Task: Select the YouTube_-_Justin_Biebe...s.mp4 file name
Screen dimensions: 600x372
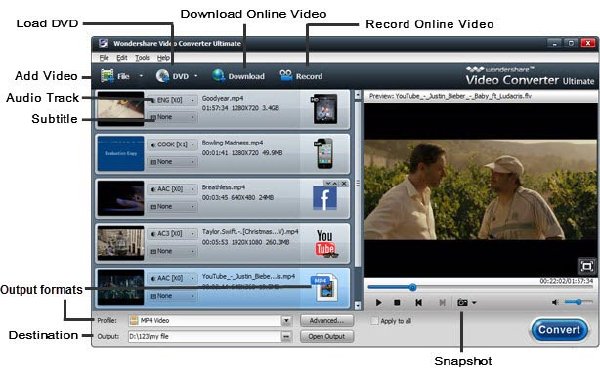Action: (x=248, y=276)
